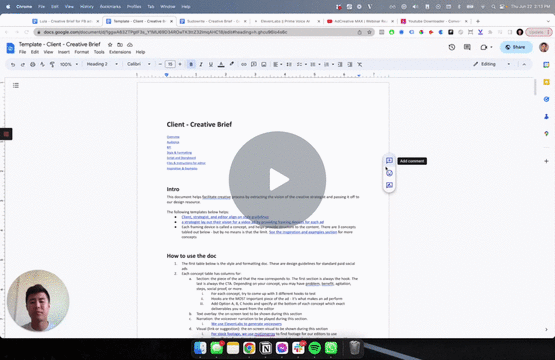555x360 pixels.
Task: Switch to the ElevenLabs Prime Voice tab
Action: click(x=285, y=21)
